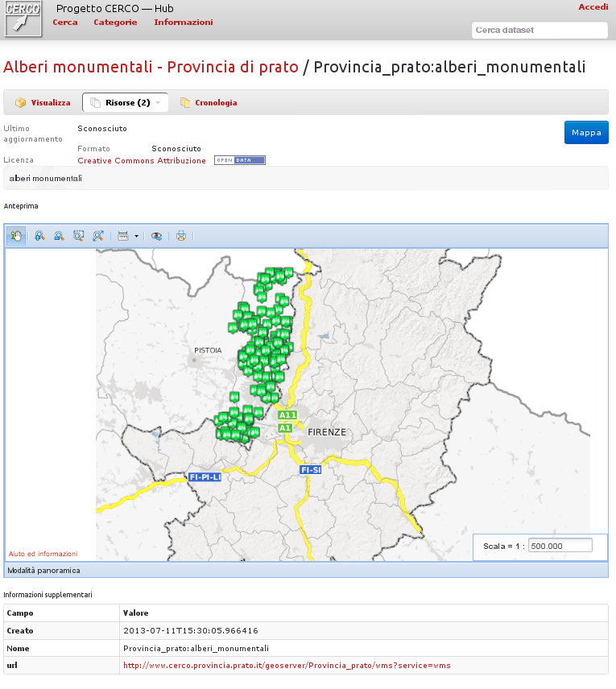Switch to the Visualizza tab
Viewport: 616px width, 689px height.
43,102
